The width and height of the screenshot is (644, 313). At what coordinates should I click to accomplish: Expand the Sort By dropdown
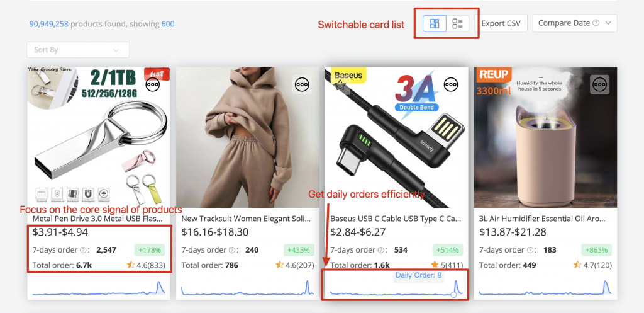(78, 50)
